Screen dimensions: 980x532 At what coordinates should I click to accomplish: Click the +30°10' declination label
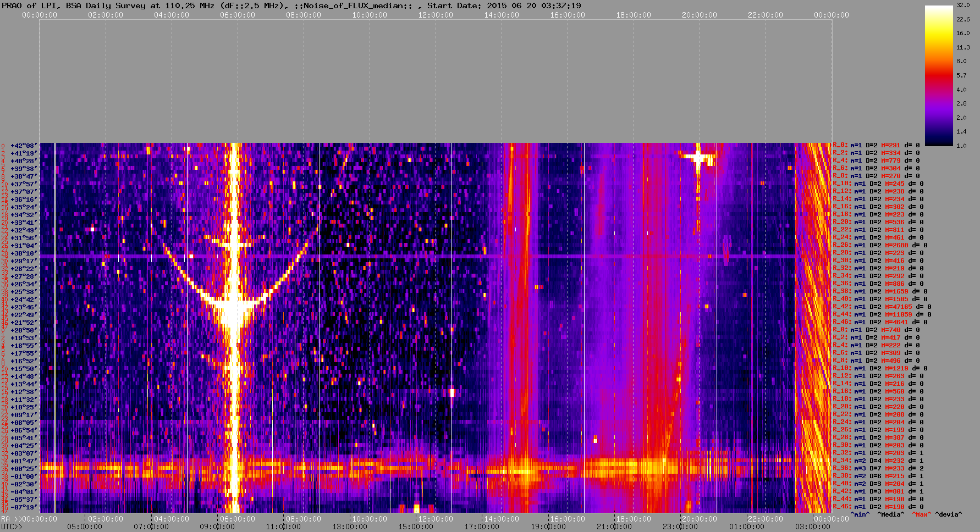(24, 253)
